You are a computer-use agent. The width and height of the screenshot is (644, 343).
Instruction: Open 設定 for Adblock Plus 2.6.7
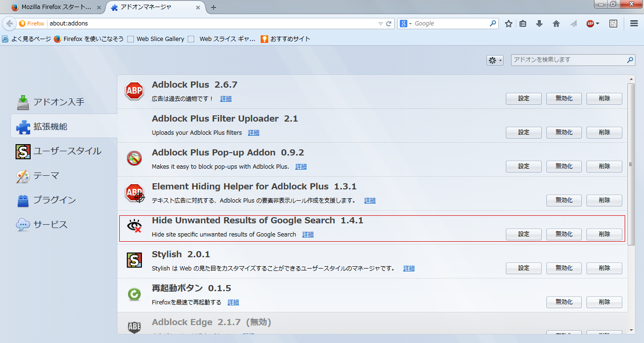pyautogui.click(x=524, y=98)
